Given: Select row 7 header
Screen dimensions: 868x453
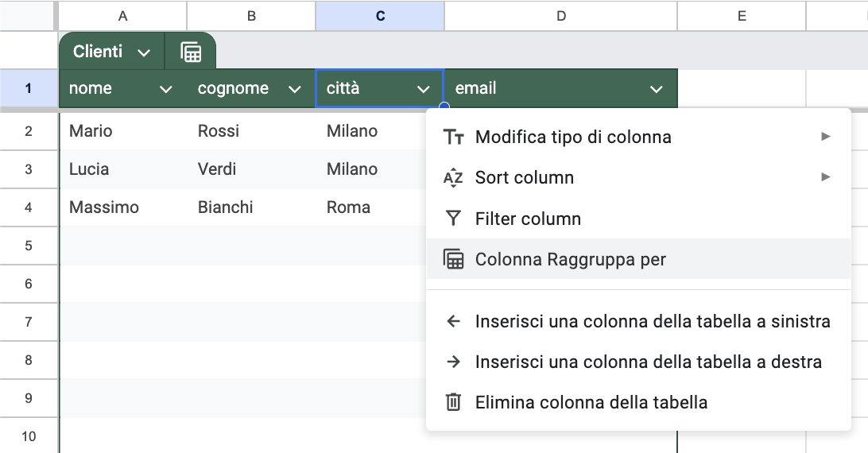Looking at the screenshot, I should (29, 322).
